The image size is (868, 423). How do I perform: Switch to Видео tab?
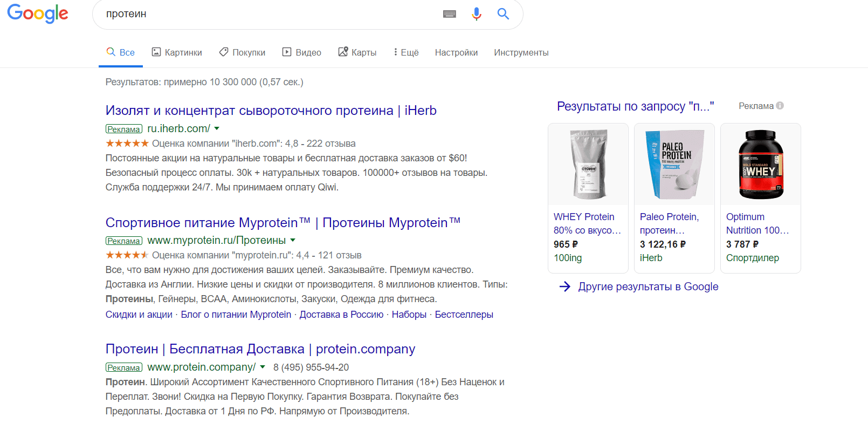click(x=302, y=52)
